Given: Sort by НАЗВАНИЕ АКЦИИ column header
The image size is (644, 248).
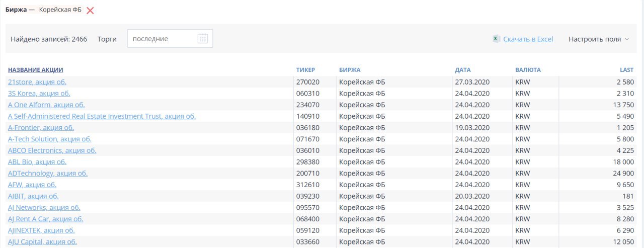Looking at the screenshot, I should point(36,70).
